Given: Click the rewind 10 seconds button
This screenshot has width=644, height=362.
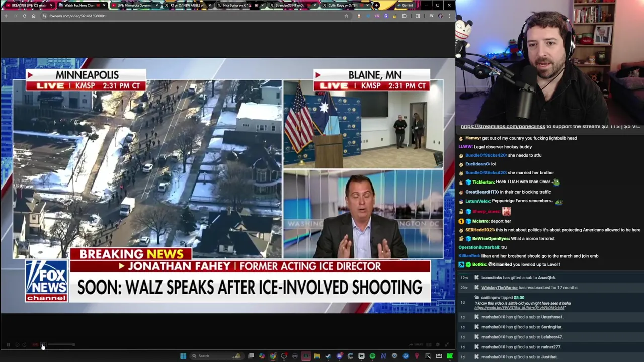Looking at the screenshot, I should [17, 345].
